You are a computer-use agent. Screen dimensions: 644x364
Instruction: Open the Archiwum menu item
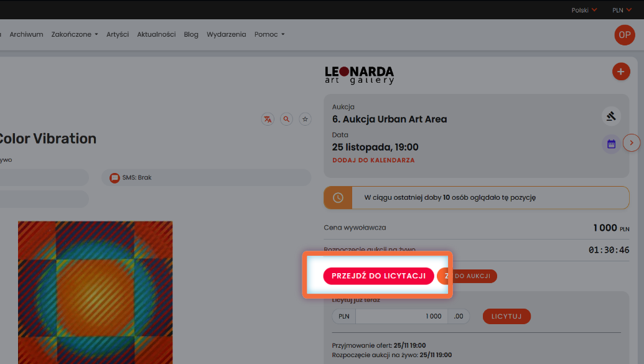tap(26, 34)
